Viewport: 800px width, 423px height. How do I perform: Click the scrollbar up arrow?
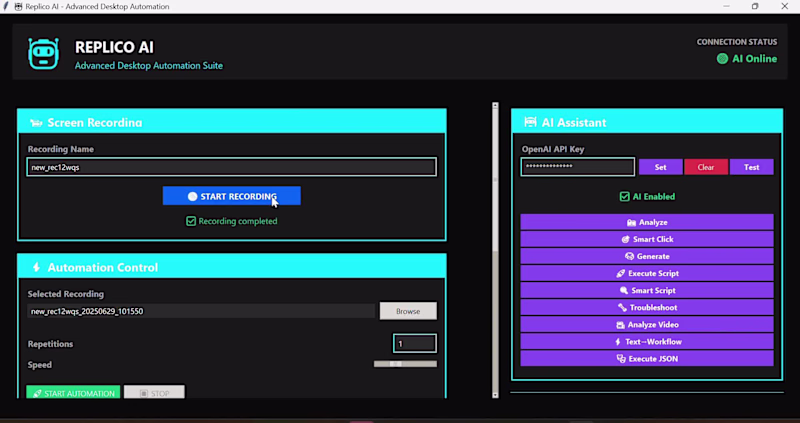495,105
